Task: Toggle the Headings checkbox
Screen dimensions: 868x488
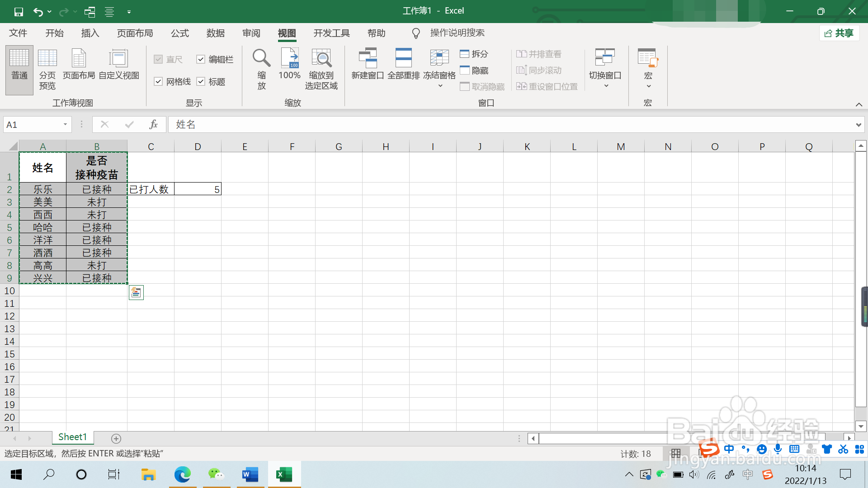Action: click(201, 82)
